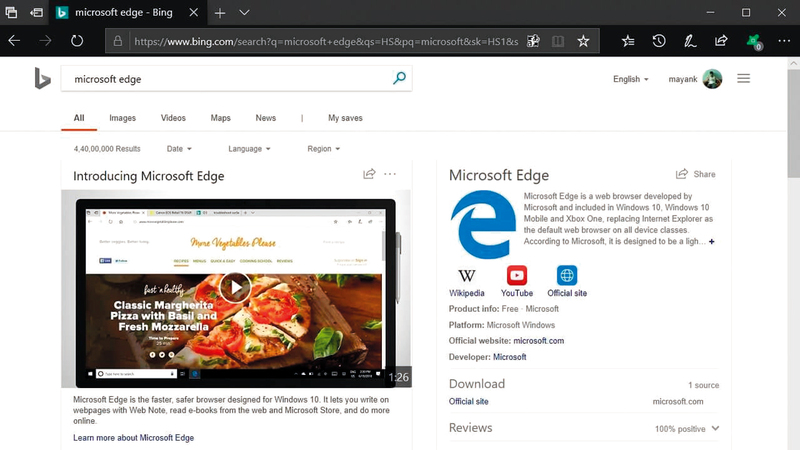Viewport: 800px width, 450px height.
Task: Click Share button in info panel
Action: point(696,174)
